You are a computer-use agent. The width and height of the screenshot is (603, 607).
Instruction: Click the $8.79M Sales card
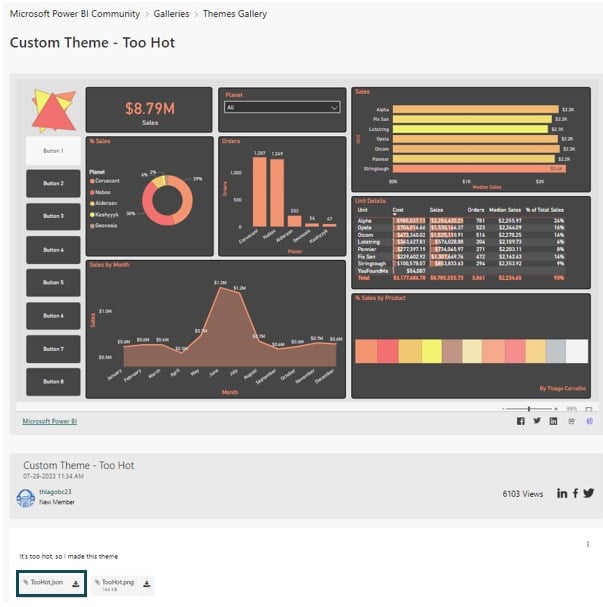point(149,110)
